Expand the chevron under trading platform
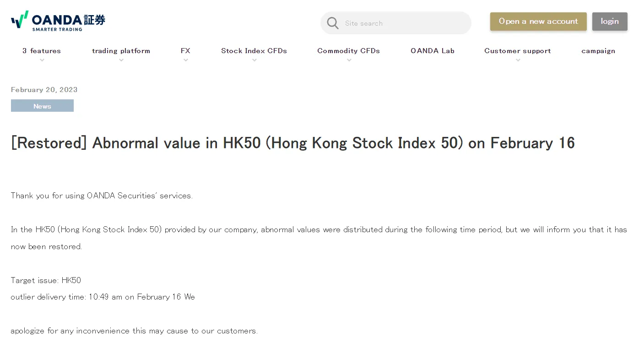The height and width of the screenshot is (349, 644). point(121,60)
